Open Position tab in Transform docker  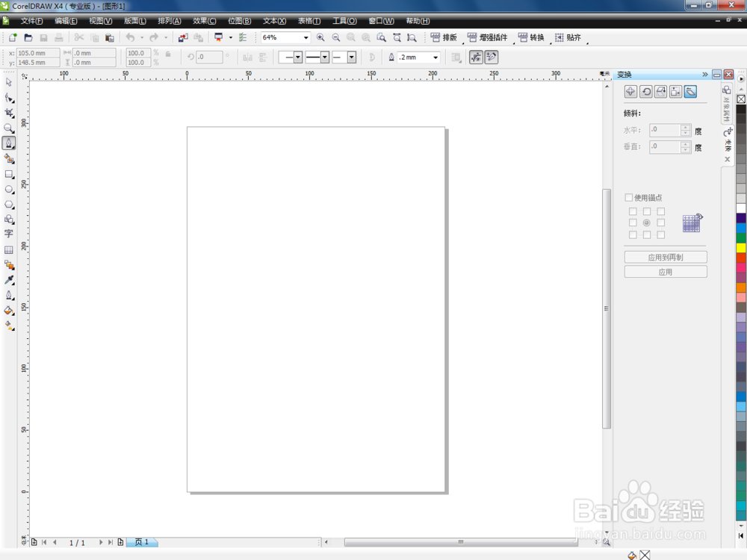click(x=630, y=92)
